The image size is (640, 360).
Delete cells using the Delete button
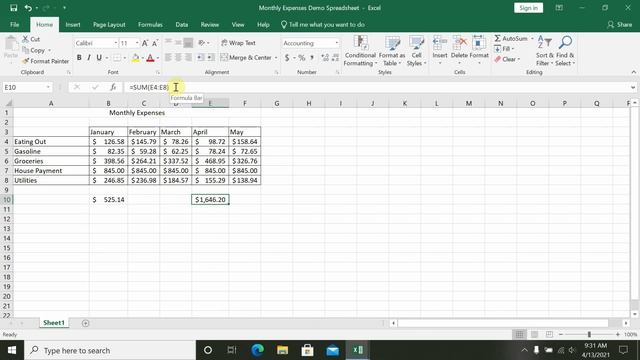click(459, 51)
